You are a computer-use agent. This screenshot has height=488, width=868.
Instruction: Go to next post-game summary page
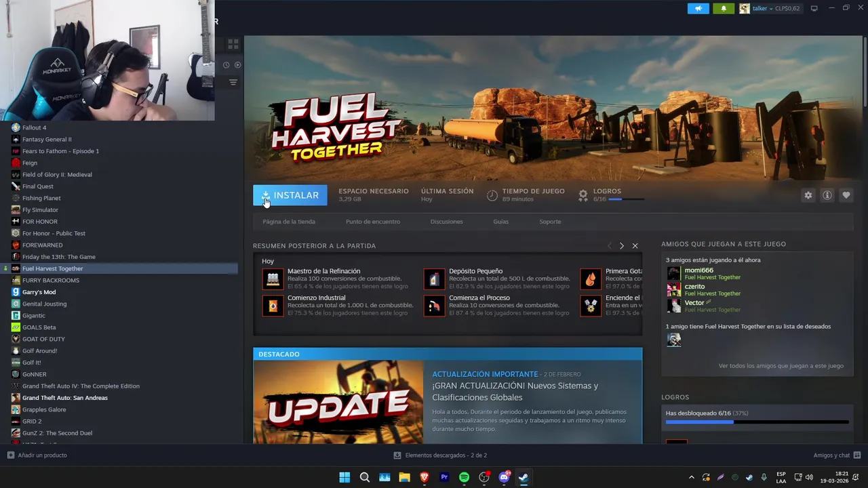[621, 246]
